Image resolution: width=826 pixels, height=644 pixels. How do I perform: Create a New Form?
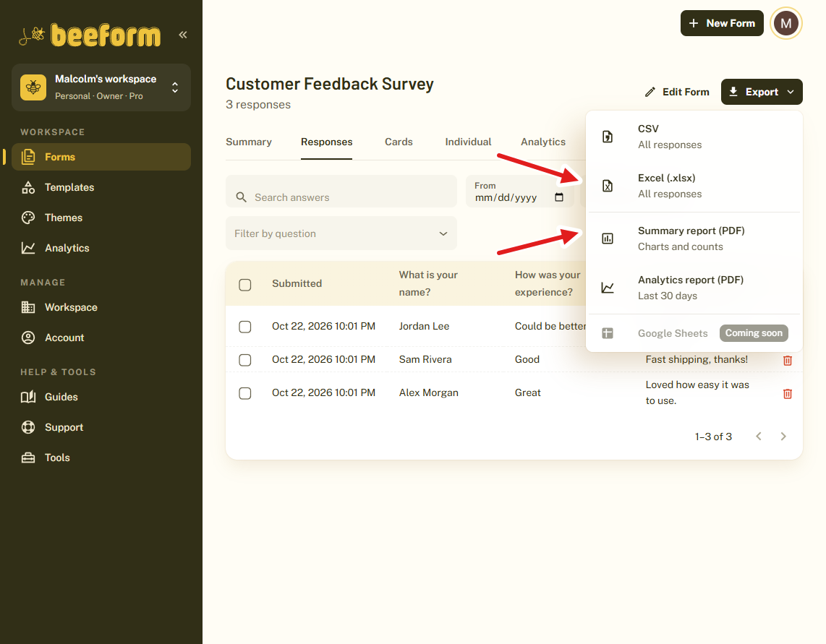coord(722,23)
